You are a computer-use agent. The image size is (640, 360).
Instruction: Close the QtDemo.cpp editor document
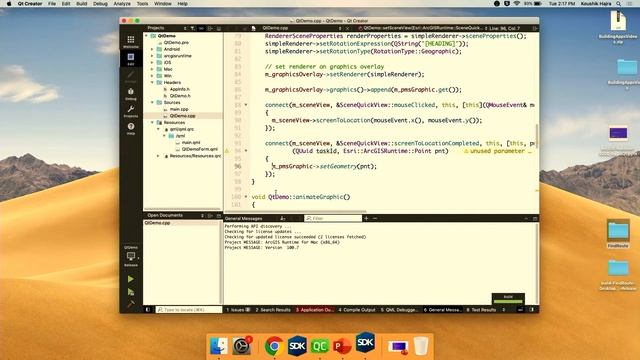[x=347, y=28]
